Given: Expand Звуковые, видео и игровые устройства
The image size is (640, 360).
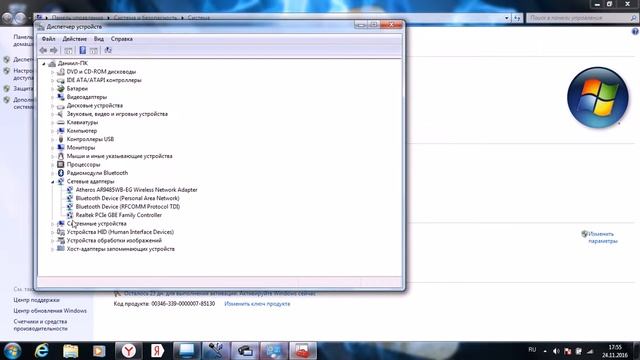Looking at the screenshot, I should tap(52, 114).
